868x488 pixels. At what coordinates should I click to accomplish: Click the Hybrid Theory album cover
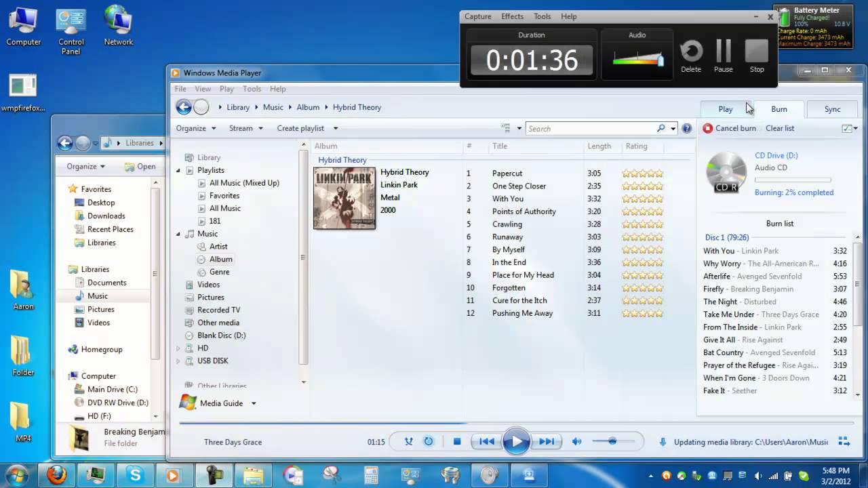[344, 199]
